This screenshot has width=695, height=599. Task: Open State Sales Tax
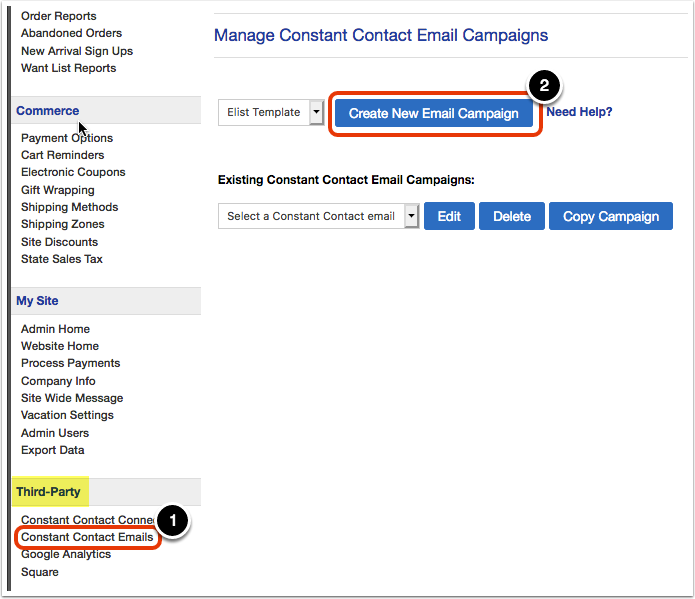pos(62,259)
